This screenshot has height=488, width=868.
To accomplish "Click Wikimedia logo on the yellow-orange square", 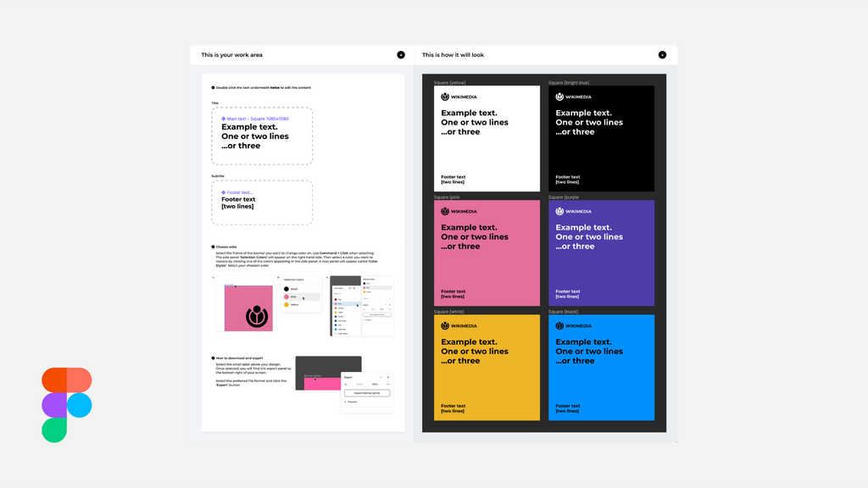I will pos(459,326).
